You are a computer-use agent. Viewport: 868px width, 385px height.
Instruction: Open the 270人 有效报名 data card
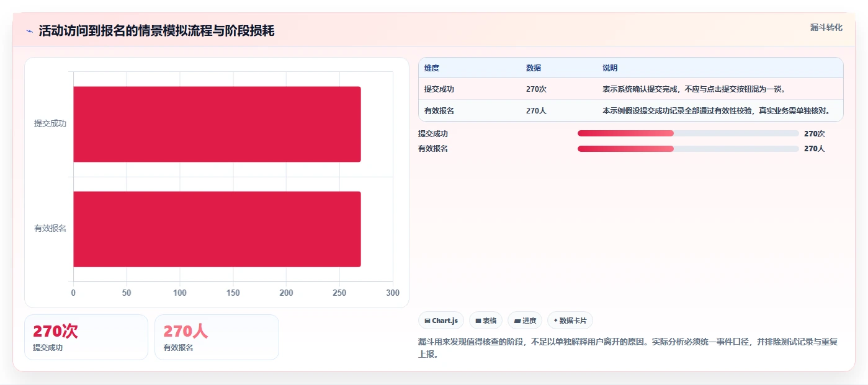pos(217,337)
